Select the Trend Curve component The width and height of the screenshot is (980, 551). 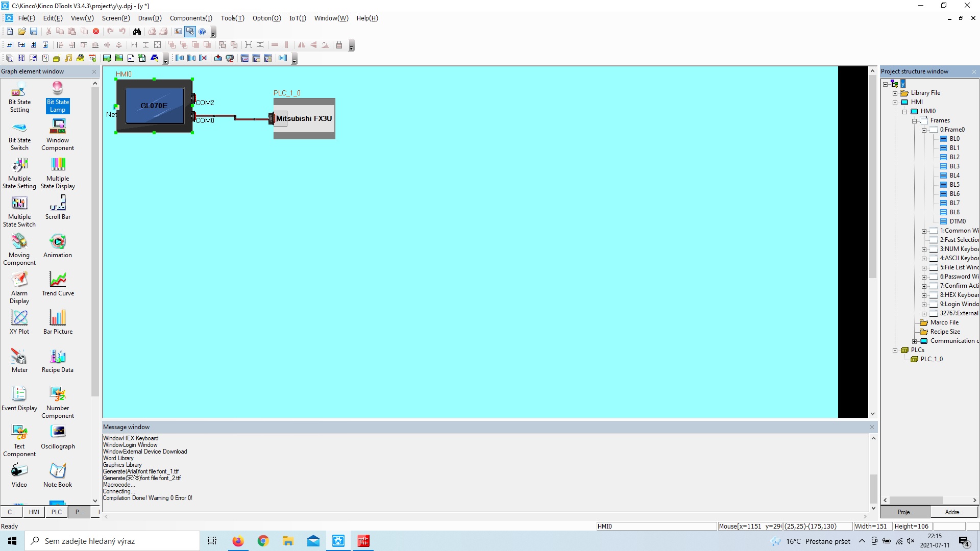(58, 284)
